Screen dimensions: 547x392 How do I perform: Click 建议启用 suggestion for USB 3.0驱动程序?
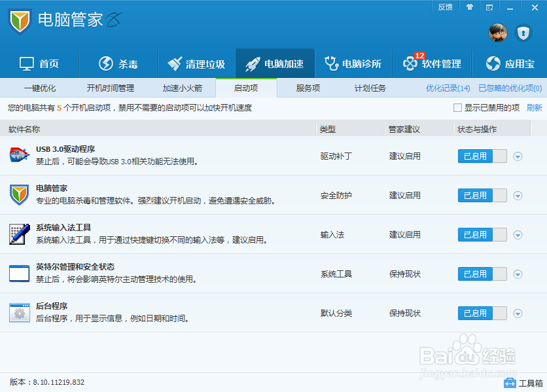(x=404, y=156)
